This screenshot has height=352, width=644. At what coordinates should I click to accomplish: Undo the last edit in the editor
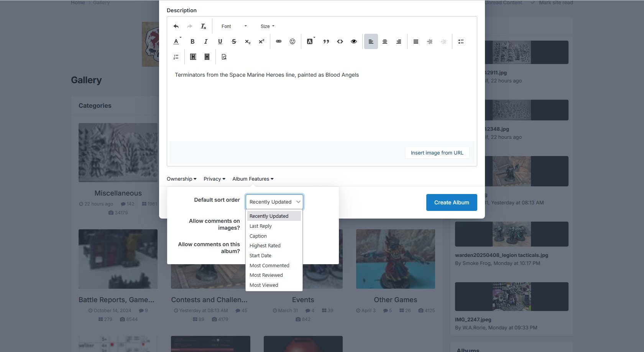click(176, 26)
